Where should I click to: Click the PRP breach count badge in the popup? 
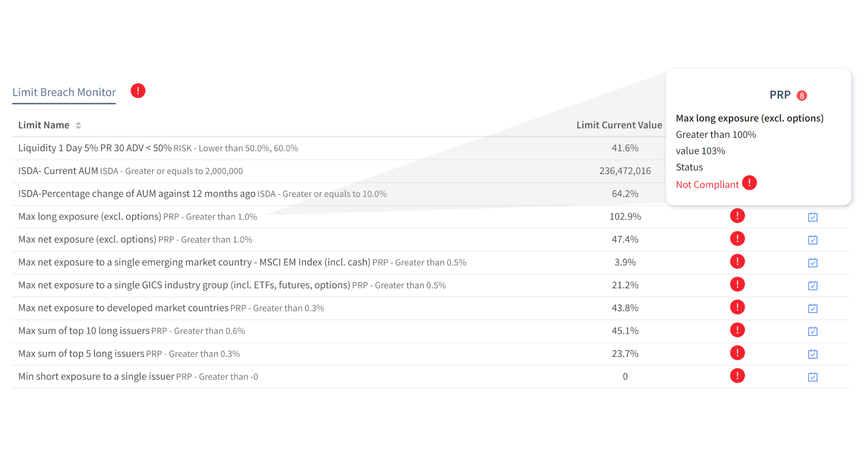[802, 95]
